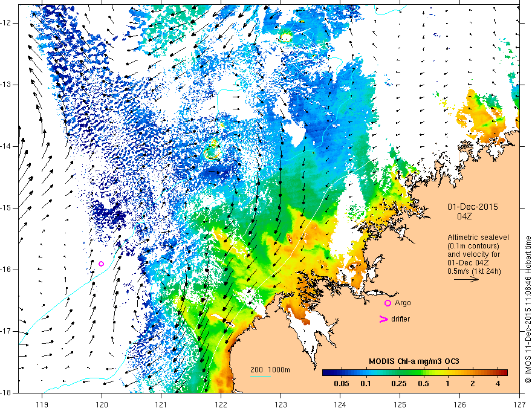Click the cyan isobath sample line under 200
The image size is (532, 411).
(260, 376)
